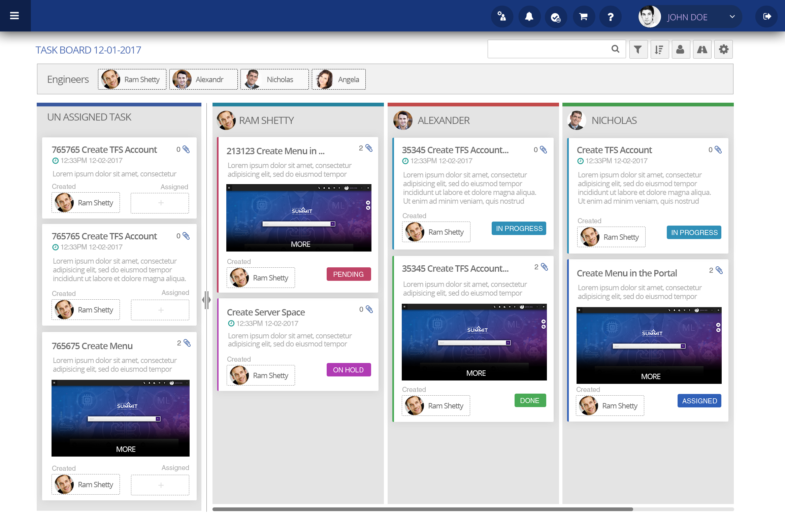The image size is (785, 532).
Task: Open the attachment paperclip on 213123 card
Action: (x=369, y=148)
